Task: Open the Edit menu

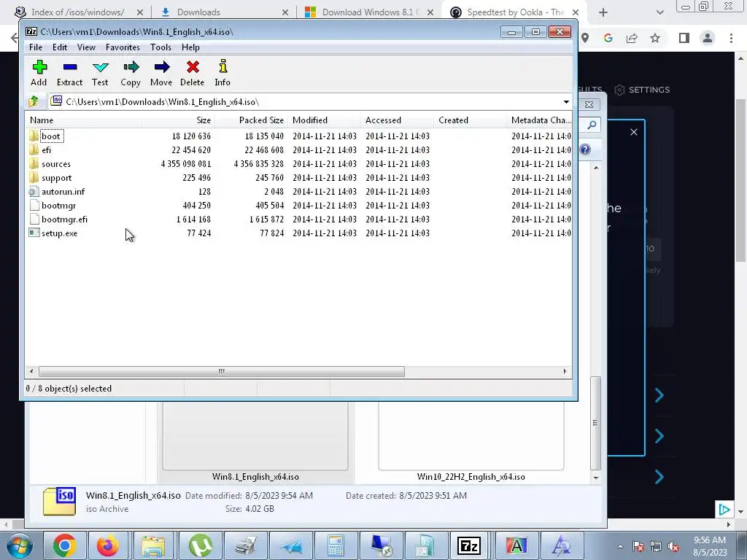Action: coord(60,47)
